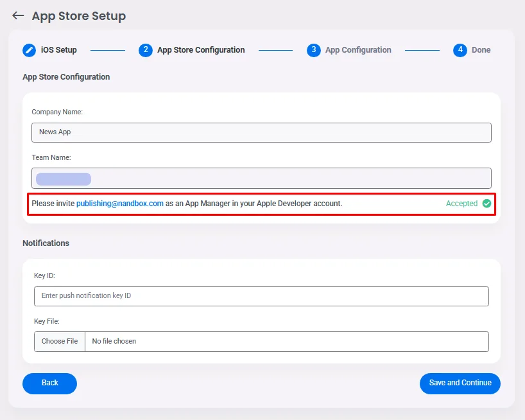The image size is (525, 420).
Task: Click the Accepted status text
Action: 461,204
